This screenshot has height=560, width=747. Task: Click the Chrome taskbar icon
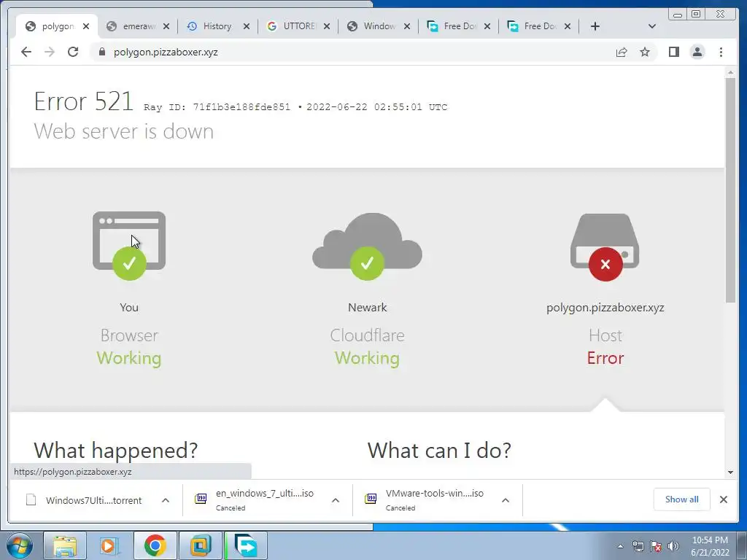click(155, 545)
